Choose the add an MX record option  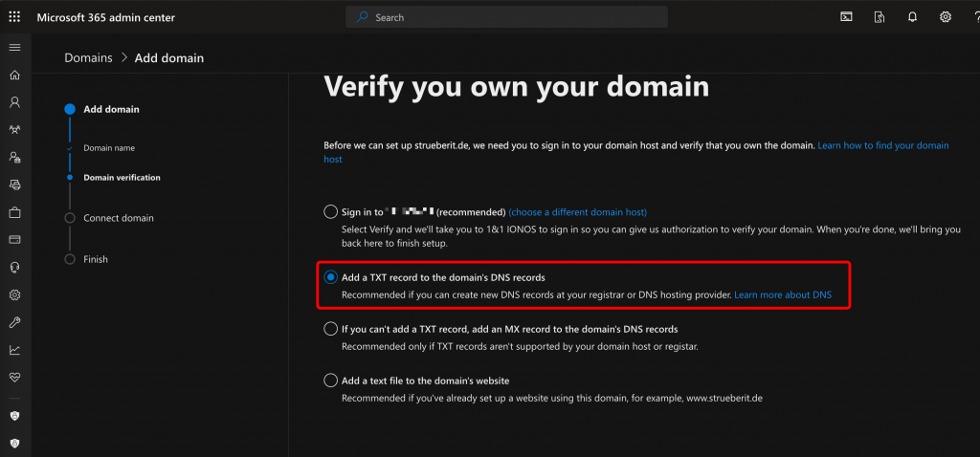(331, 329)
